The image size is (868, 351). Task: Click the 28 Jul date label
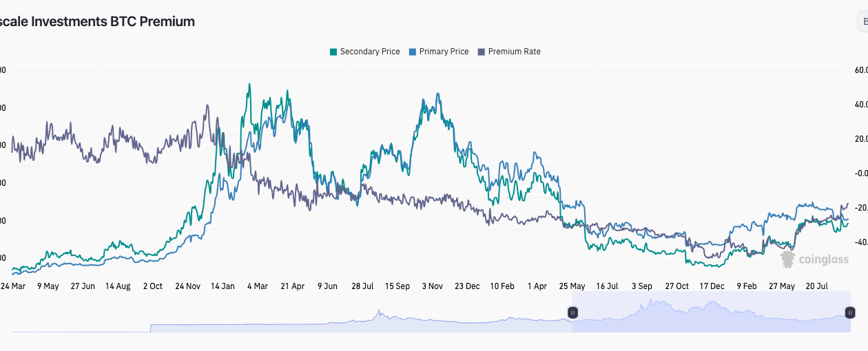coord(362,286)
